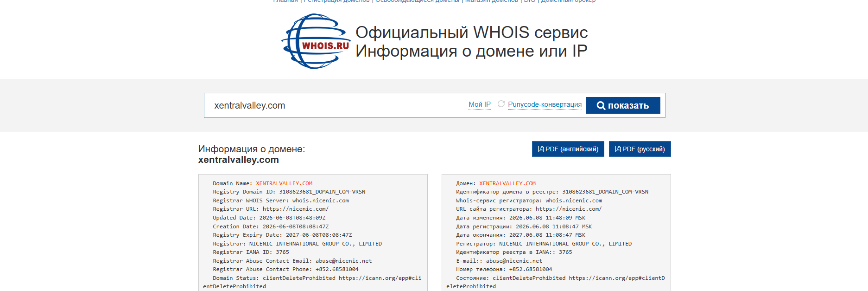The height and width of the screenshot is (291, 868).
Task: Click the Domain Status clientDeleteProhibited row
Action: click(312, 282)
